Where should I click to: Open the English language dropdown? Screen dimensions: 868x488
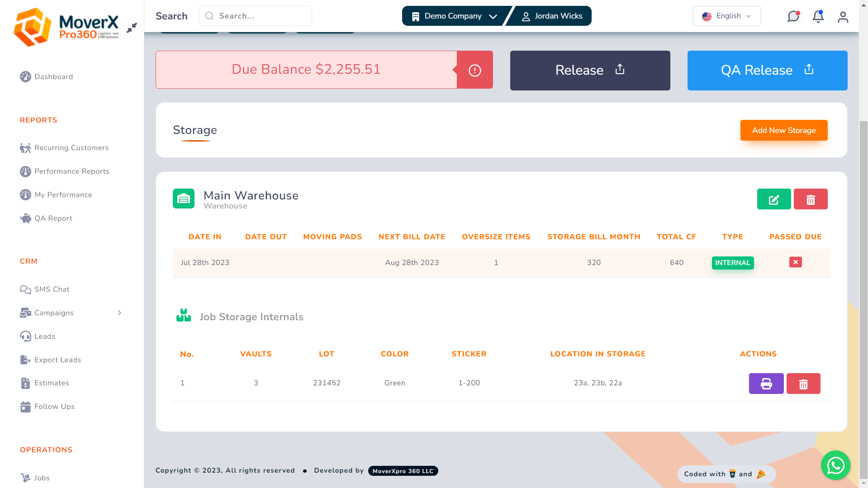(726, 15)
